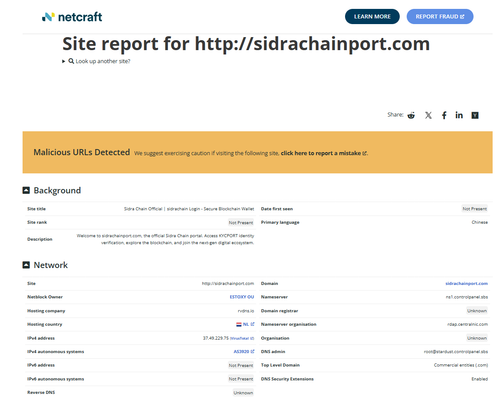Select the Site value http://sidrachainport.com in Network
The width and height of the screenshot is (500, 398).
point(228,284)
